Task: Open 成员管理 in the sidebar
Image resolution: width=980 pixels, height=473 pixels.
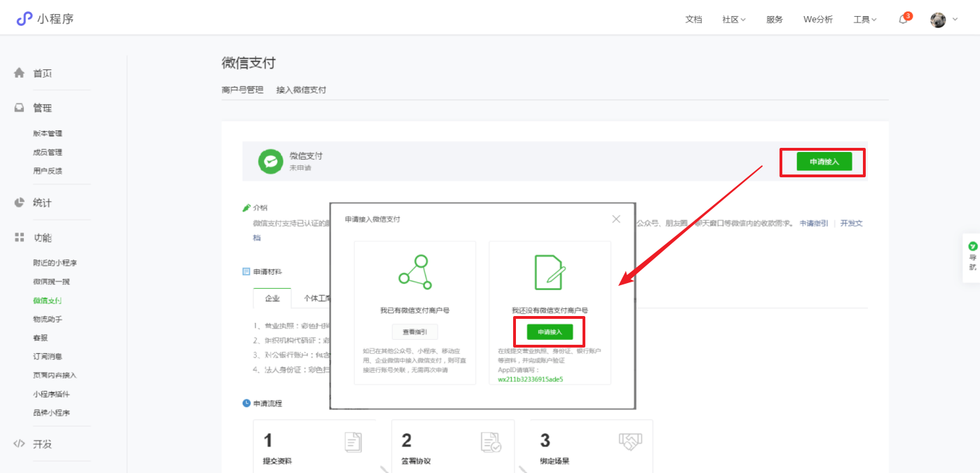Action: coord(48,152)
